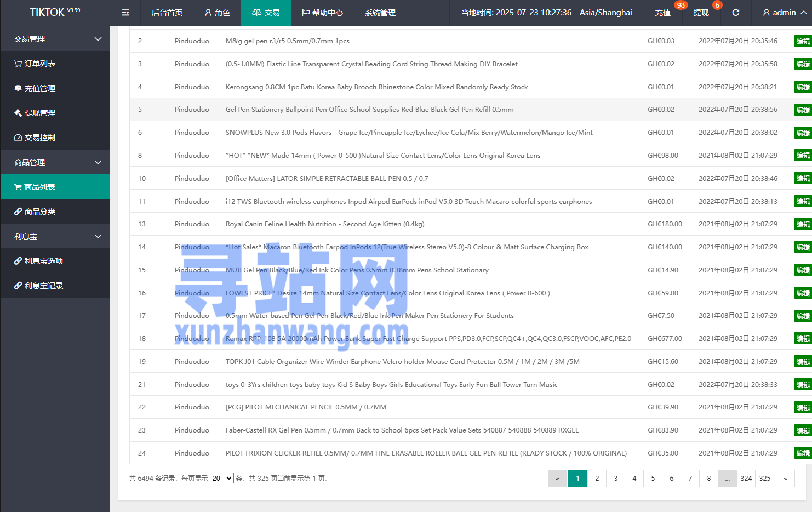Click MUJI Gel Pen product title

pos(357,270)
